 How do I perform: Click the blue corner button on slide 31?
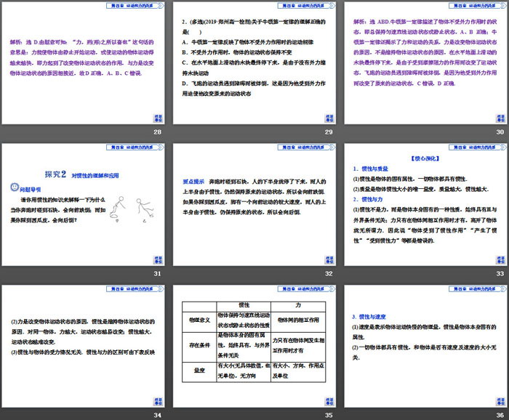click(157, 259)
